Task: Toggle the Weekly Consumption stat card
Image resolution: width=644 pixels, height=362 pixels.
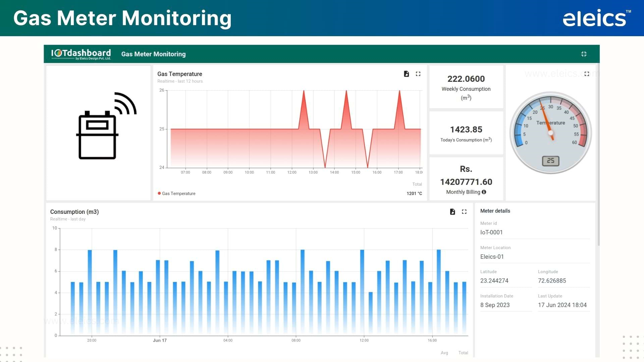Action: [466, 87]
